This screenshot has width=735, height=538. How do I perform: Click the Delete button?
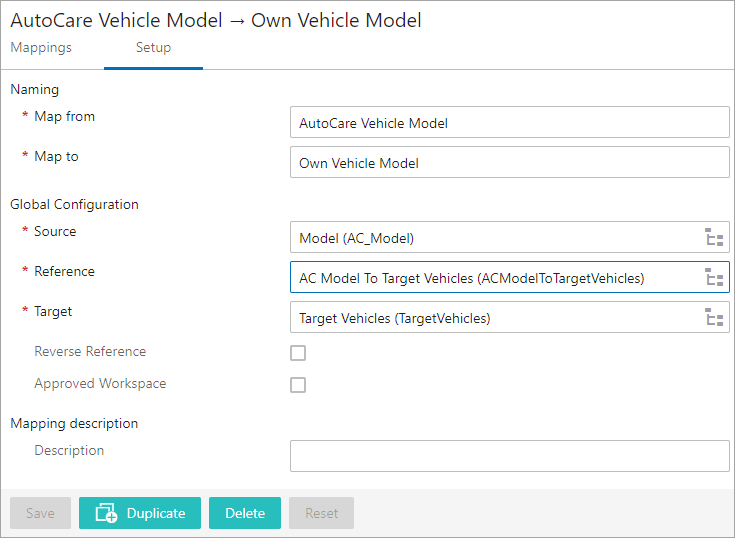pos(245,513)
